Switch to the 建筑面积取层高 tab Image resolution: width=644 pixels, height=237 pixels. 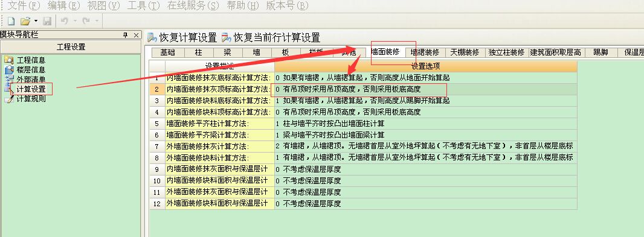pyautogui.click(x=555, y=52)
